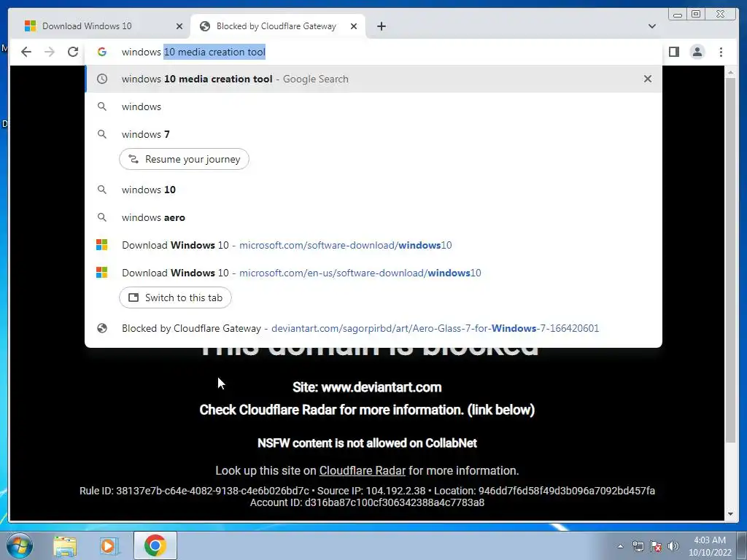Screen dimensions: 747x560
Task: Click the clock history icon of the first suggestion
Action: [x=102, y=79]
